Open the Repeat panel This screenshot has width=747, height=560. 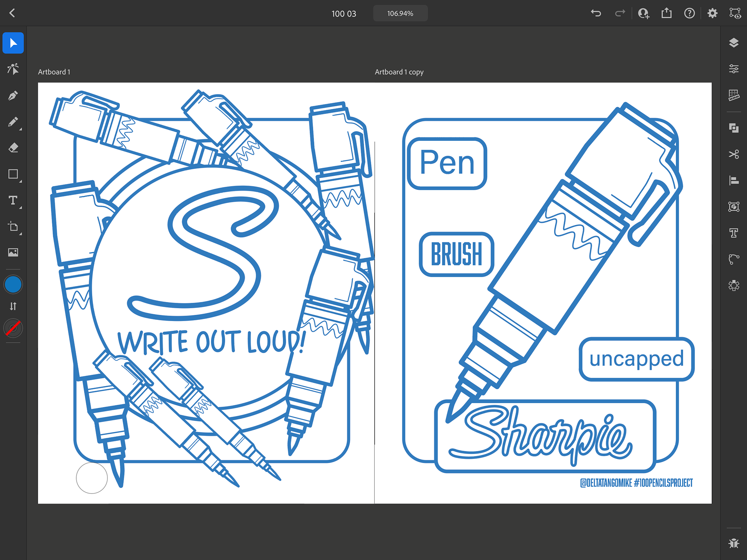[734, 286]
